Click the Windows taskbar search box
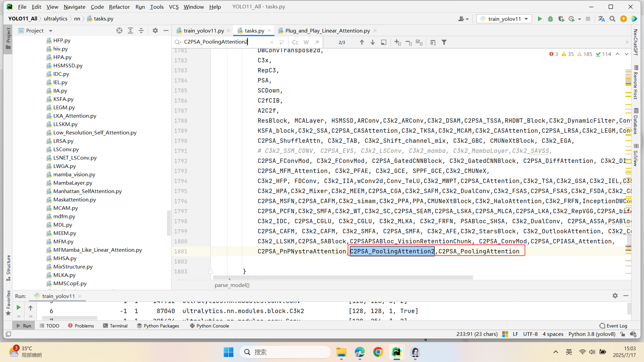644x362 pixels. pyautogui.click(x=285, y=352)
